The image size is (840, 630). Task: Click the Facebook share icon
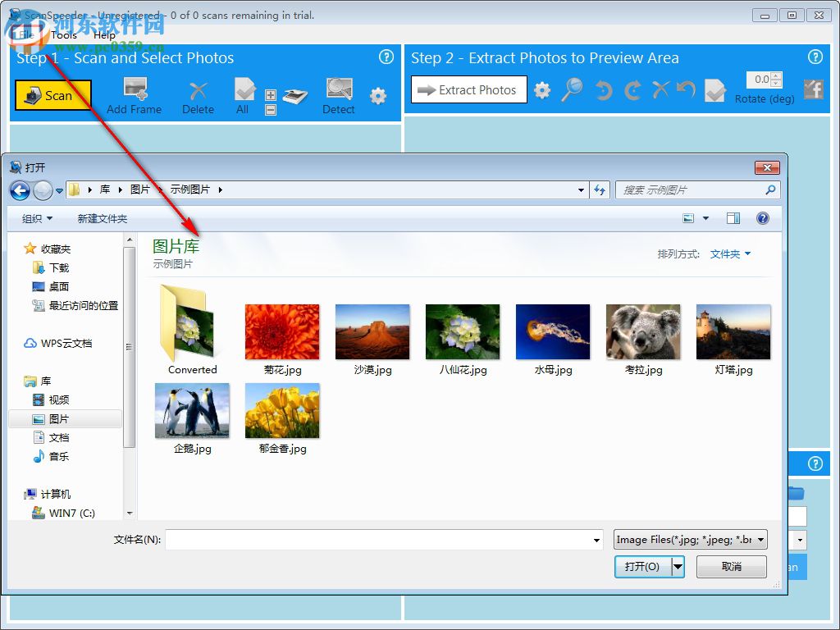(813, 89)
